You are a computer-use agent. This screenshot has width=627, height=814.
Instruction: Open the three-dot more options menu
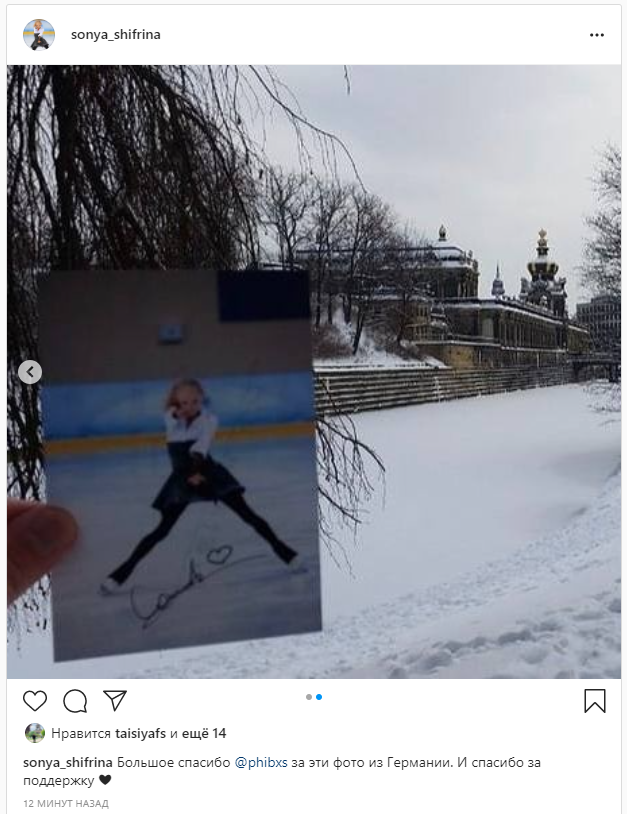click(x=596, y=35)
